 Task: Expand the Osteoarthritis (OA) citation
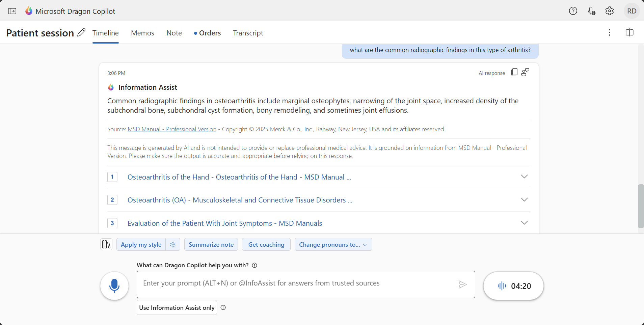[524, 200]
